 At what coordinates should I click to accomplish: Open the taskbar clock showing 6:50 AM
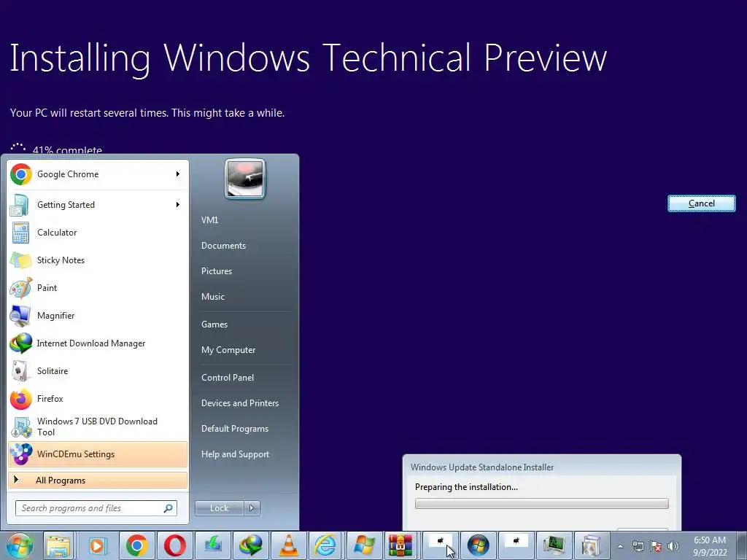(x=710, y=546)
